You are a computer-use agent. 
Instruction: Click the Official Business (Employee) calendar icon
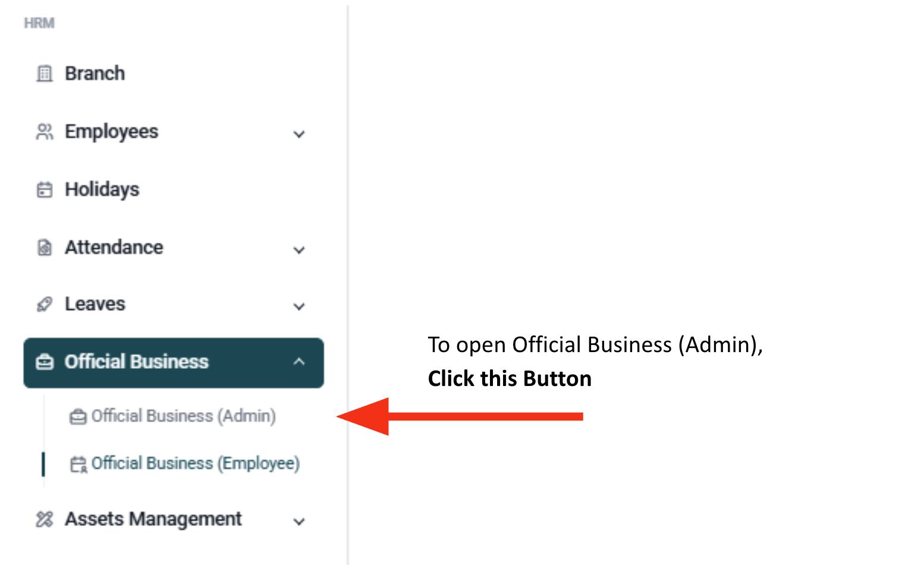[78, 464]
